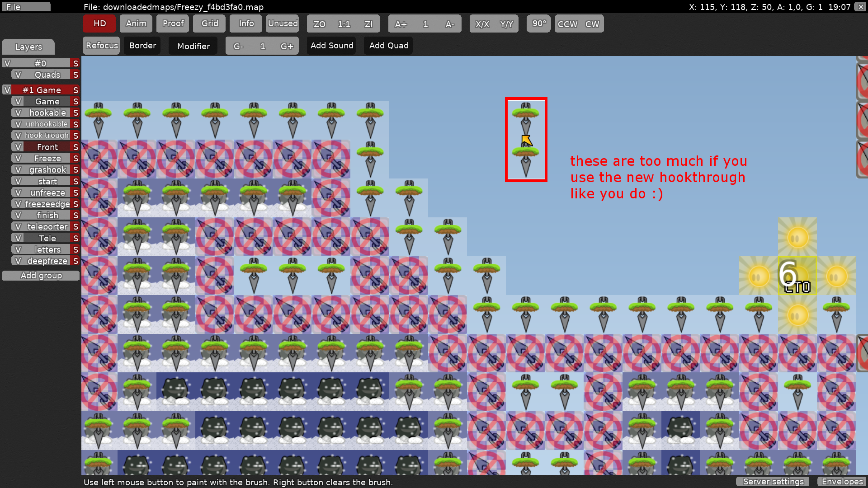Screen dimensions: 868x488
Task: Hide the teleporter layer with V
Action: click(x=18, y=226)
